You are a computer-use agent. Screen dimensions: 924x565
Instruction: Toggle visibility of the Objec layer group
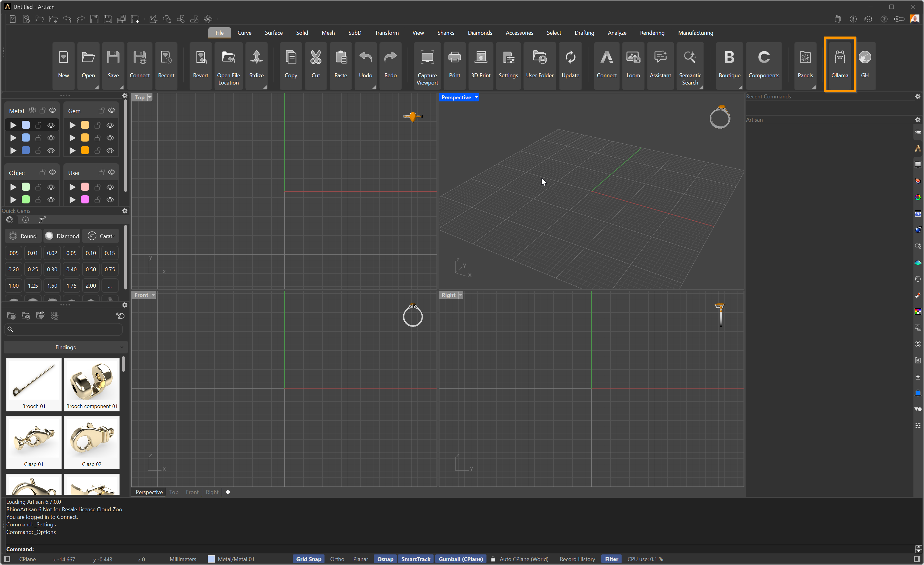pyautogui.click(x=53, y=172)
